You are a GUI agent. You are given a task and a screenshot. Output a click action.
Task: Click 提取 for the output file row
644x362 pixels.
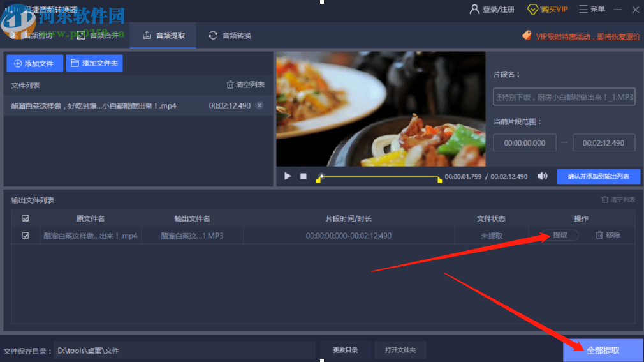[x=560, y=235]
